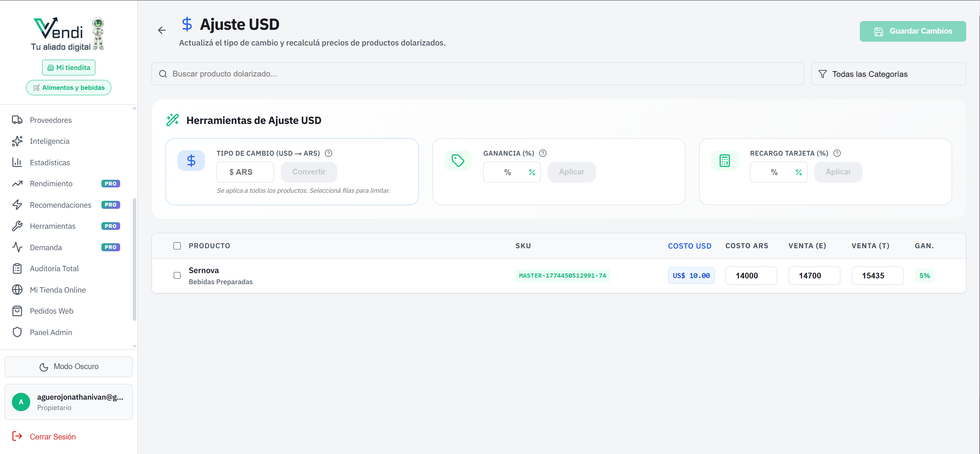Open Estadísticas from the sidebar
This screenshot has height=454, width=980.
tap(50, 162)
